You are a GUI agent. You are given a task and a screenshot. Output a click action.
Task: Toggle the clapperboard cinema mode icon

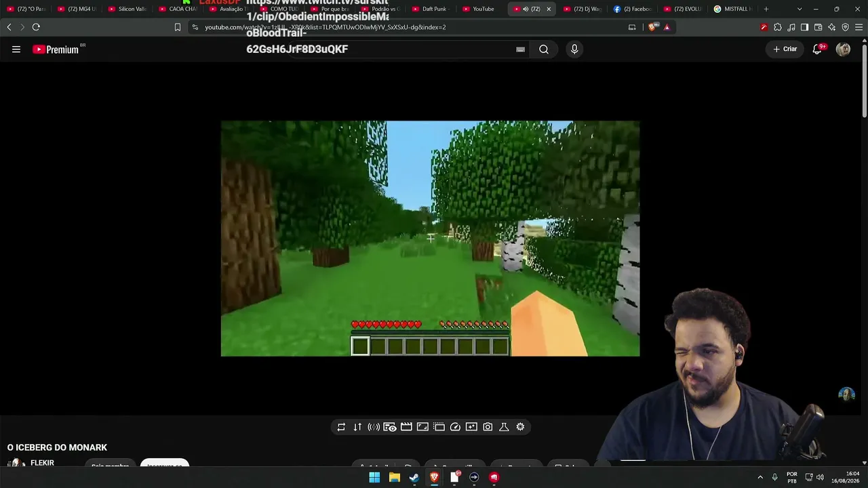point(406,427)
